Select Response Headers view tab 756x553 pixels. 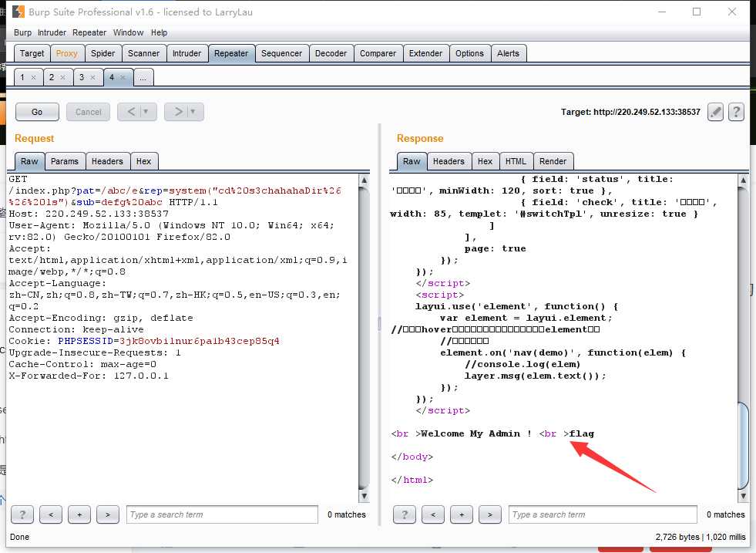pos(449,161)
